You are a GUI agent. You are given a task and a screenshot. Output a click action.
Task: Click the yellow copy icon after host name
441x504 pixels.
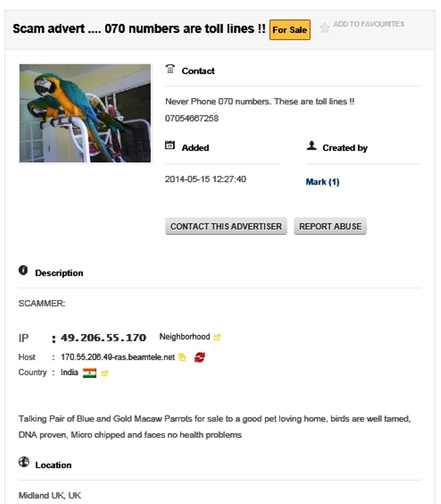(182, 357)
